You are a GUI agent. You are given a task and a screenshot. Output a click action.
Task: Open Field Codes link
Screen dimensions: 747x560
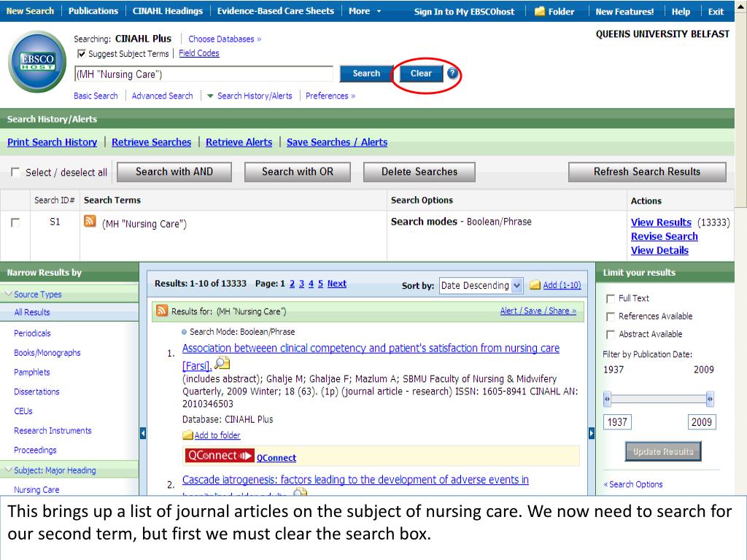coord(199,52)
